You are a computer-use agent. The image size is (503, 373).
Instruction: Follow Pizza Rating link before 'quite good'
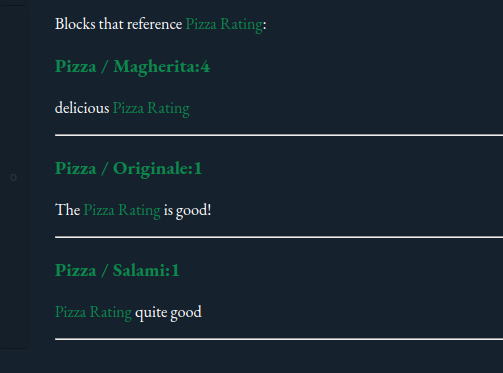click(x=93, y=312)
